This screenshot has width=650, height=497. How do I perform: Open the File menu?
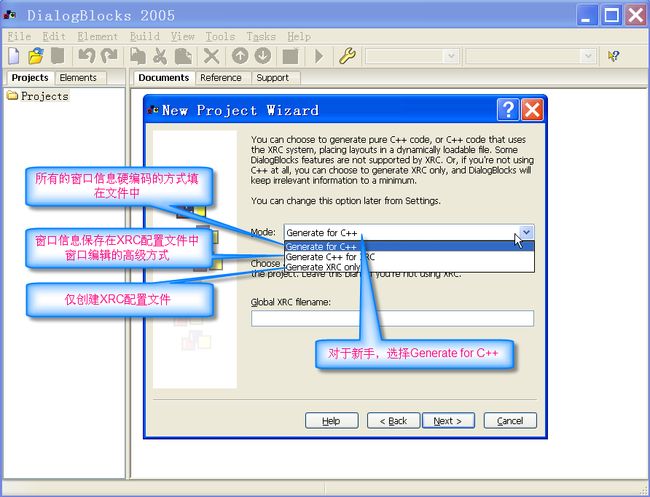19,36
